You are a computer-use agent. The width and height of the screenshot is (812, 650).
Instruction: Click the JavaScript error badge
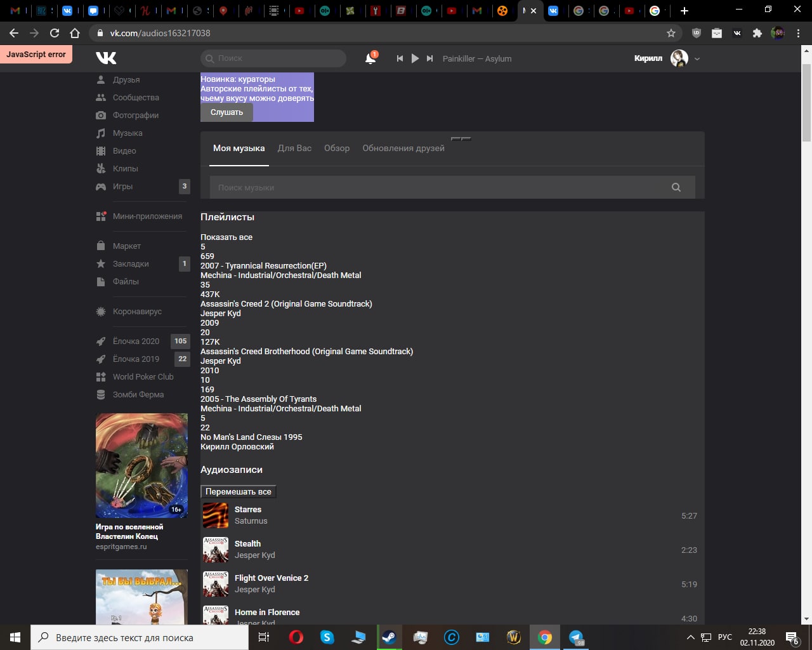36,55
